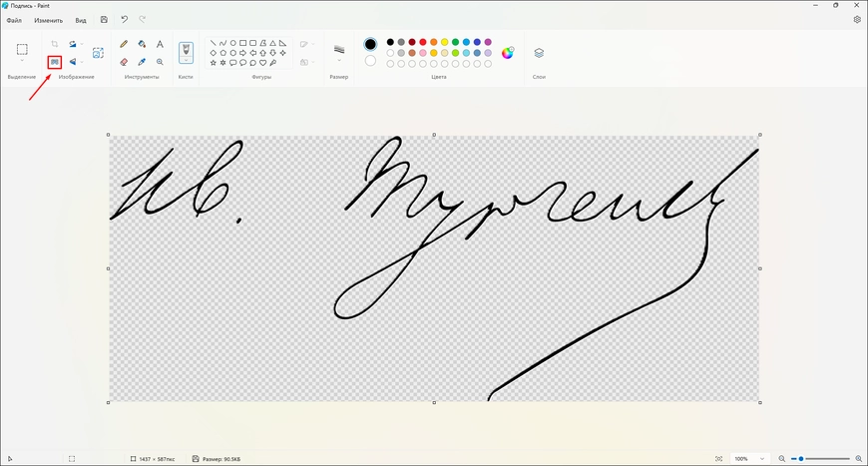Undo the last action

(x=124, y=19)
